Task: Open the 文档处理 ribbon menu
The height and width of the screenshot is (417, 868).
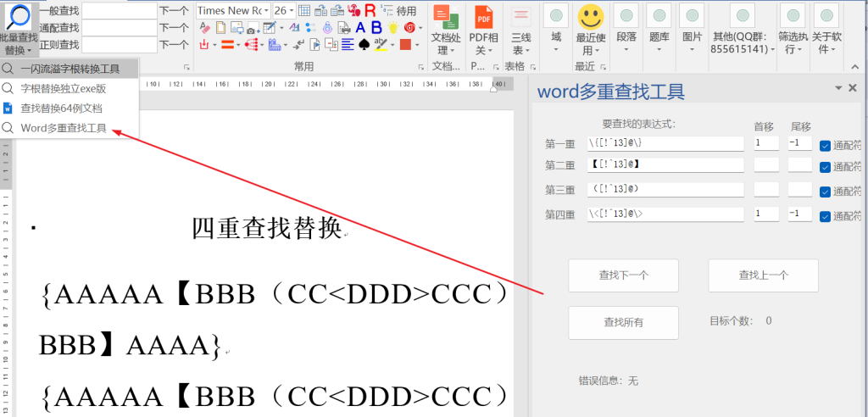Action: 446,30
